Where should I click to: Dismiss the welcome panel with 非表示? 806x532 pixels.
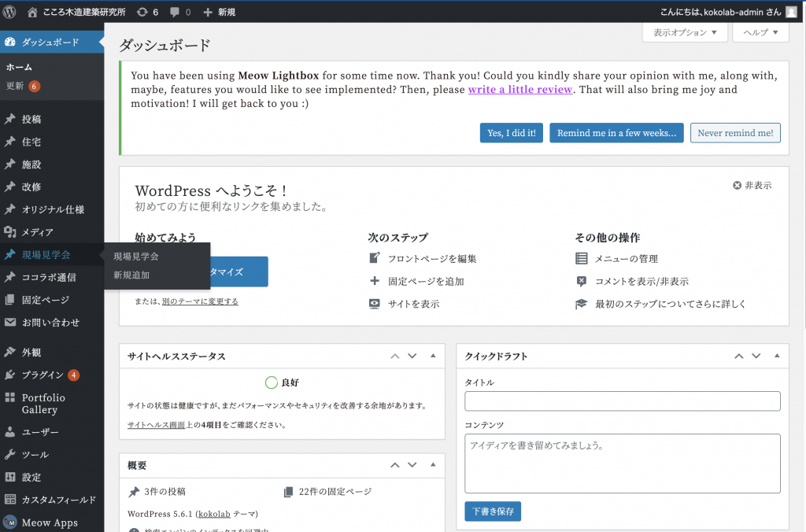coord(752,186)
